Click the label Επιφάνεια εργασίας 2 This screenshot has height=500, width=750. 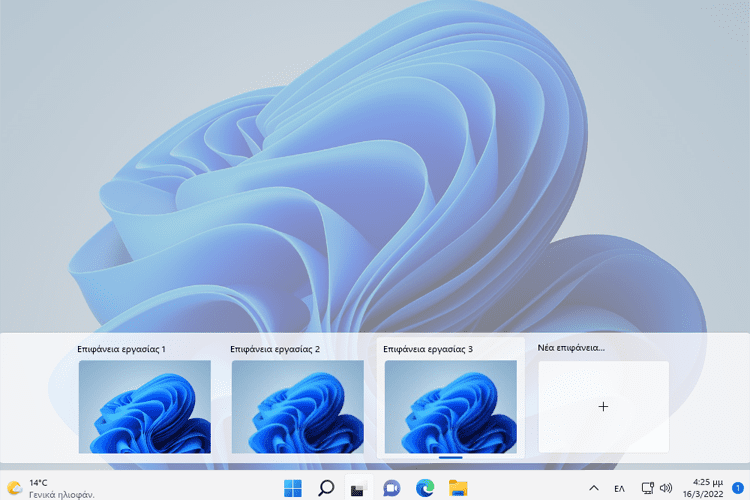point(275,349)
